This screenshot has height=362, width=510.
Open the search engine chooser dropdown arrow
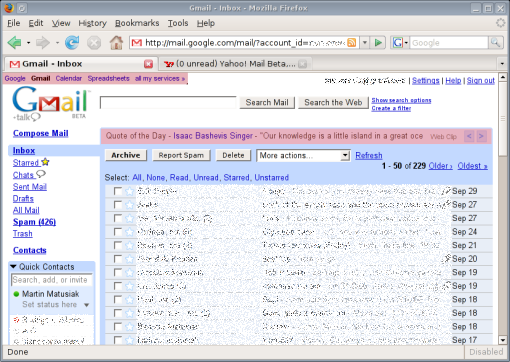click(406, 43)
